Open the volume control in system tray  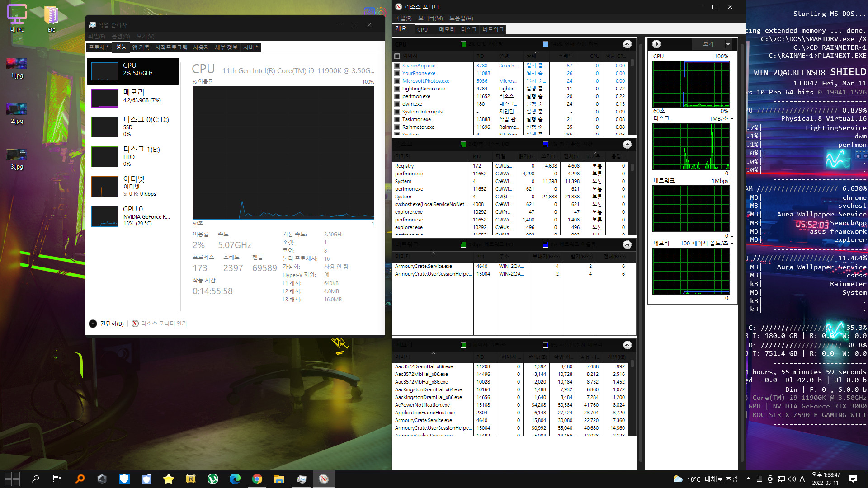click(792, 479)
